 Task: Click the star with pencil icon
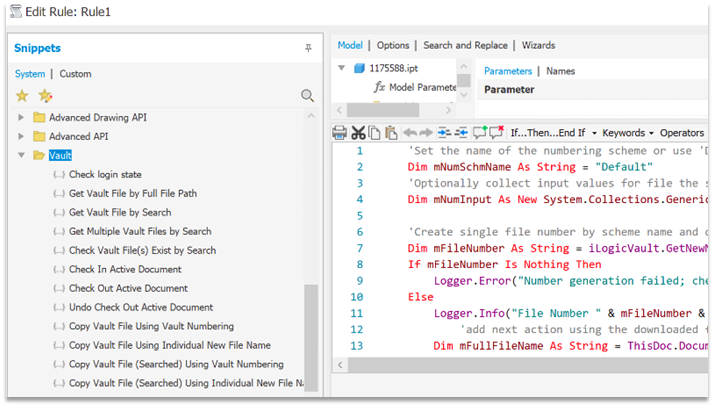coord(45,96)
